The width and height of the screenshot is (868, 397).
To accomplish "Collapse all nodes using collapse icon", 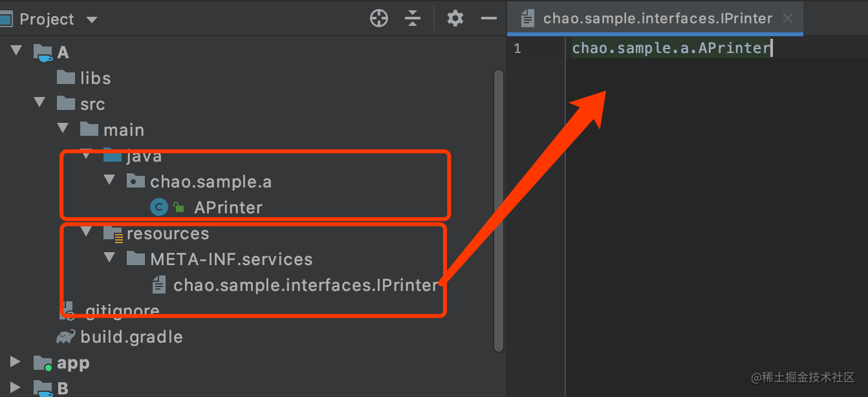I will pos(413,18).
